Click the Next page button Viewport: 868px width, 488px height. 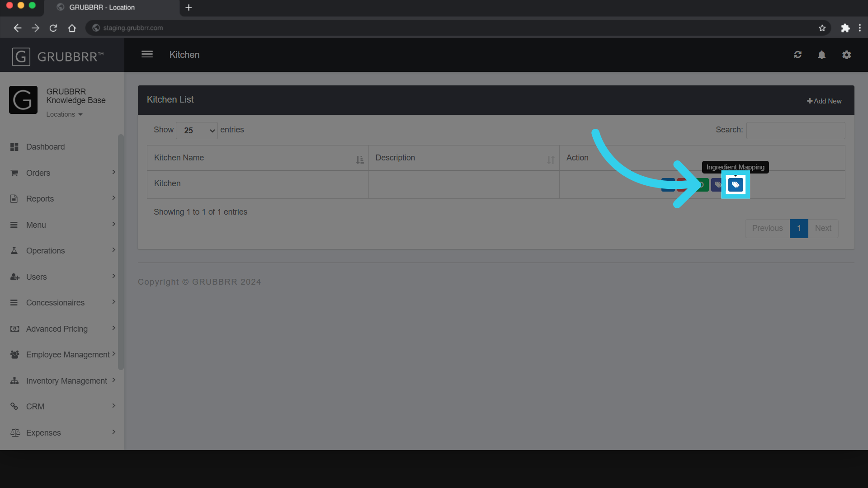pos(823,229)
